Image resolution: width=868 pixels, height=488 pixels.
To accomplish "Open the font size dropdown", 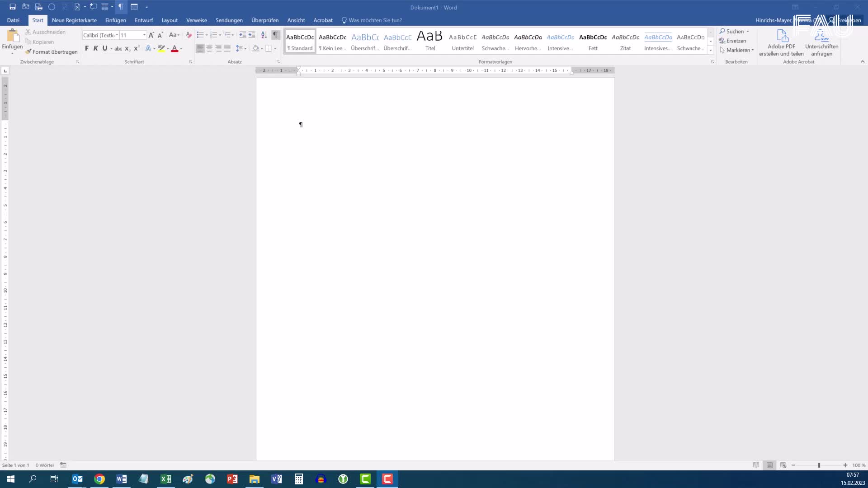I will click(x=144, y=35).
